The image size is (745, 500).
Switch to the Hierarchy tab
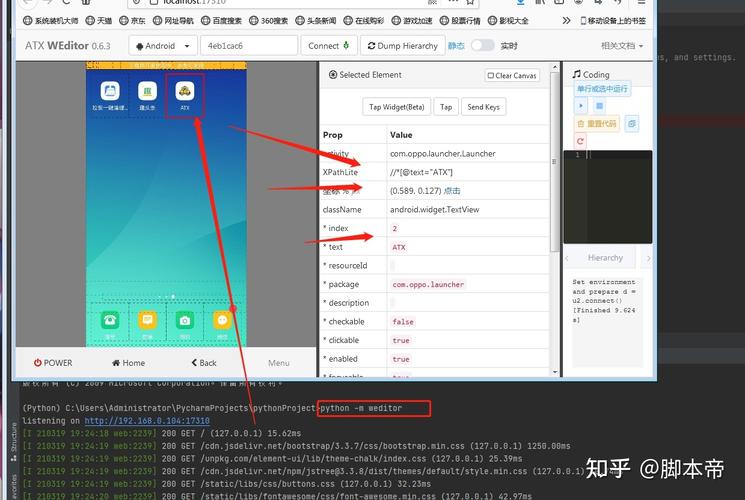tap(605, 258)
